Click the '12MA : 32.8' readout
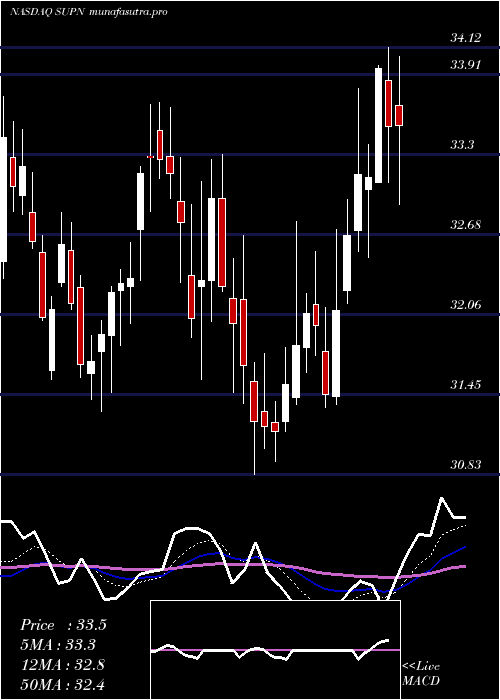The image size is (500, 700). (62, 664)
